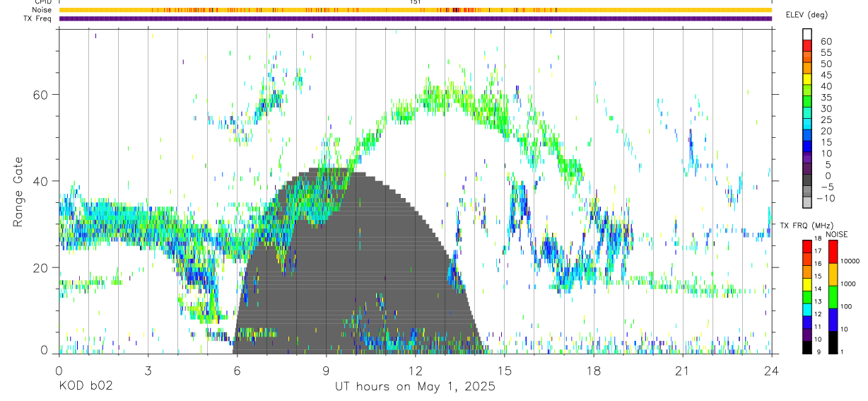Click the "100" label on the NOISE colorbar

coord(846,306)
